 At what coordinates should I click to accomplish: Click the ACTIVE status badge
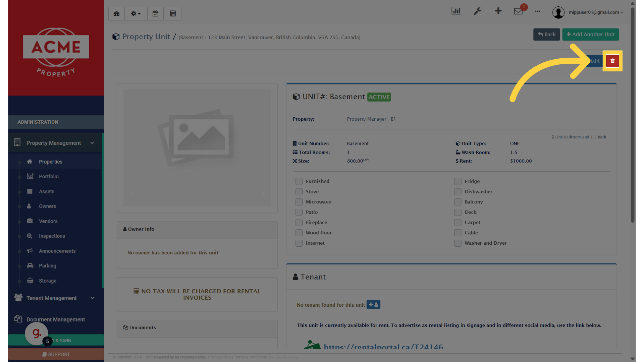click(379, 97)
